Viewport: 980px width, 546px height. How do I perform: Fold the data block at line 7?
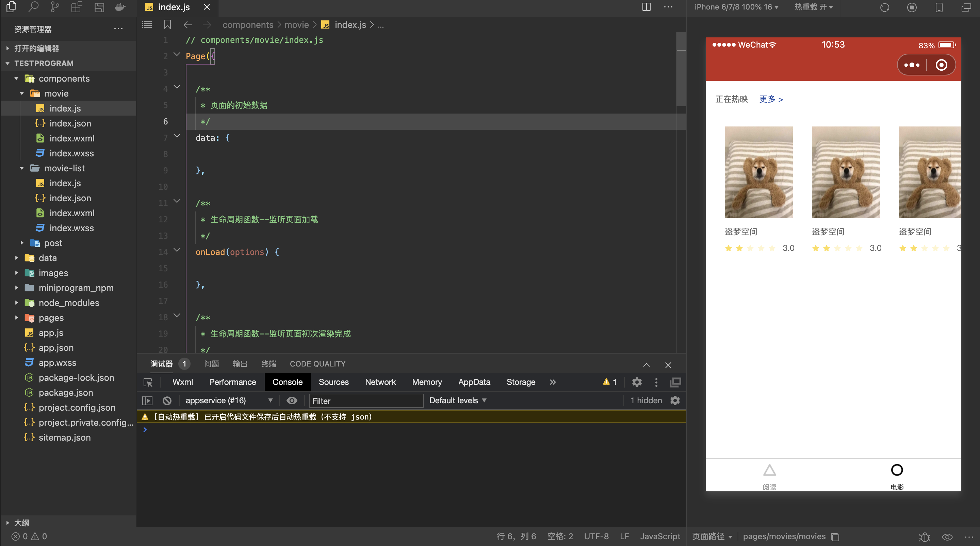pyautogui.click(x=177, y=136)
